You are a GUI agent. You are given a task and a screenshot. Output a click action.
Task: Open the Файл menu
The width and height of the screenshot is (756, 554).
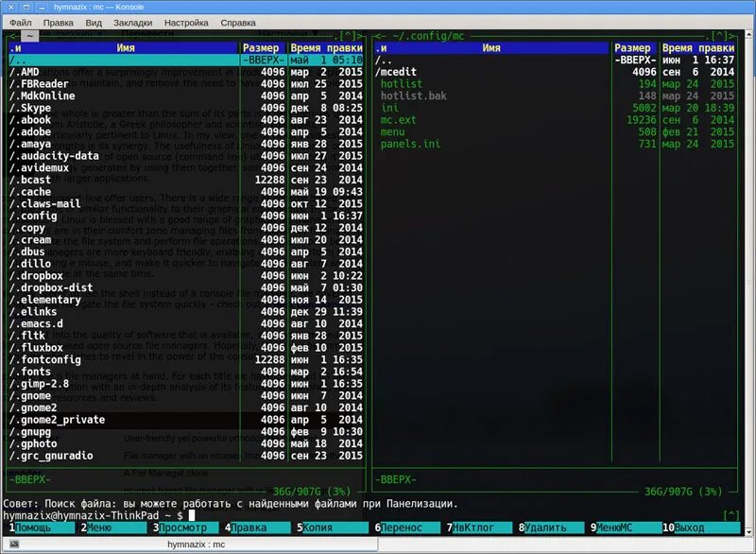(20, 23)
